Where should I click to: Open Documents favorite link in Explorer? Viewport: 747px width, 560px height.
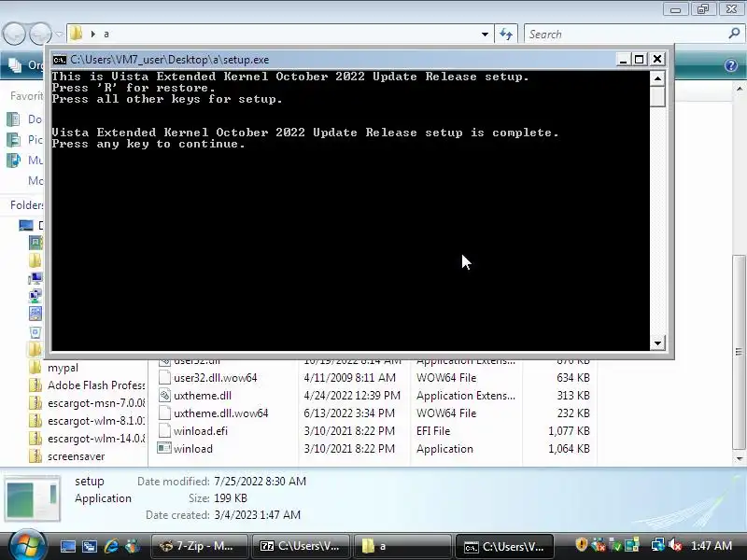pos(25,119)
